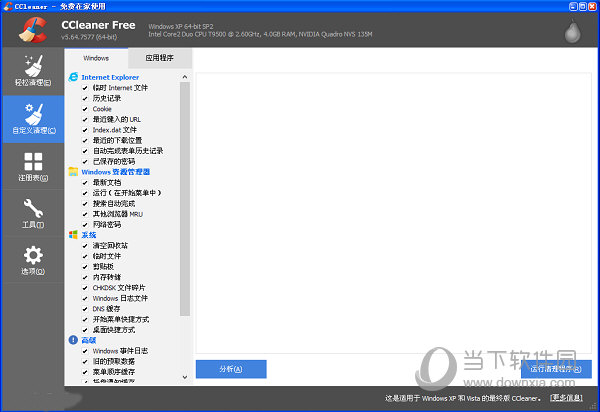Toggle 最新文档 checkbox
Viewport: 600px width, 412px height.
tap(85, 183)
